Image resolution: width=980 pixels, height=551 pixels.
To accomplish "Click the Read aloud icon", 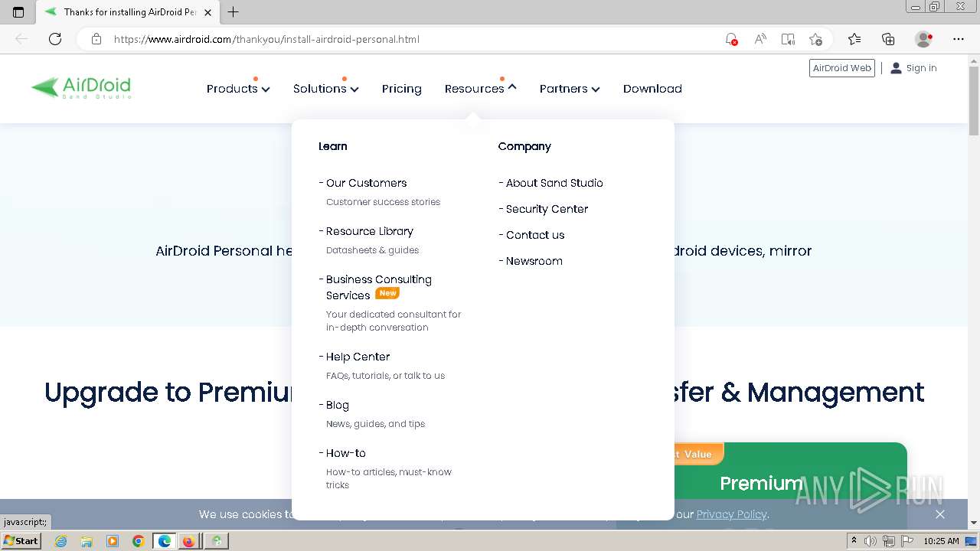I will click(x=760, y=39).
